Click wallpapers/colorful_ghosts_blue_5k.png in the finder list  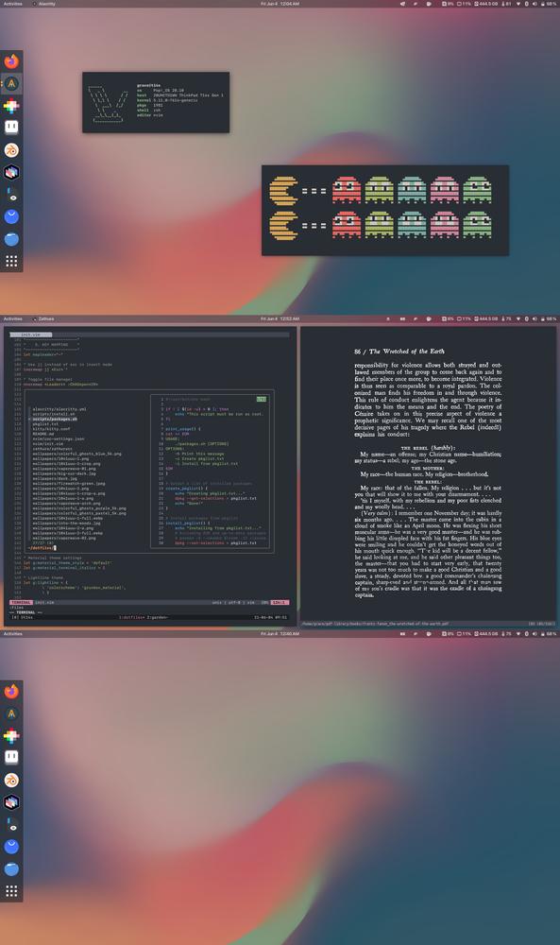[x=76, y=454]
